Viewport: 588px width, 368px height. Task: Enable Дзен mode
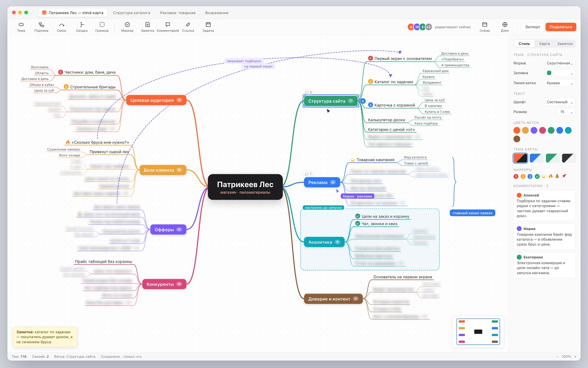(505, 27)
